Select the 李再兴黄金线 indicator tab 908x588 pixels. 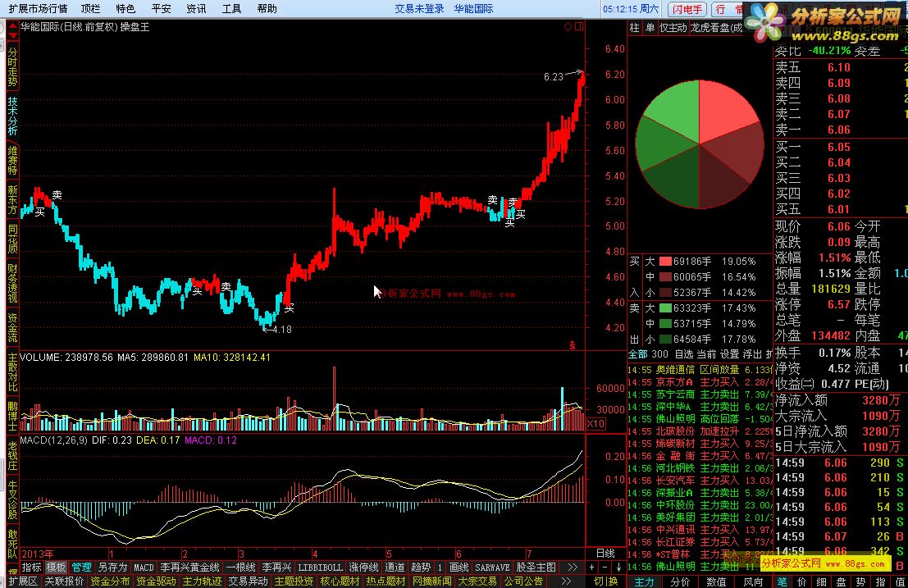(x=190, y=567)
